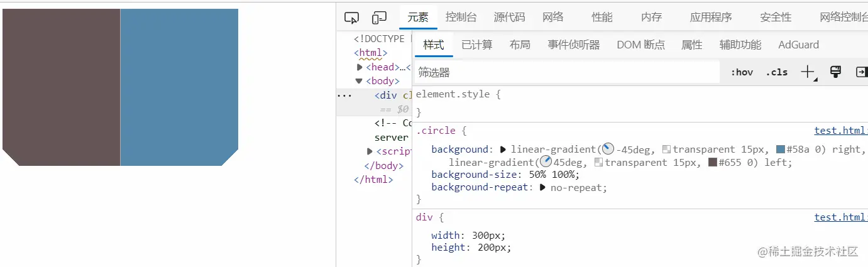Image resolution: width=868 pixels, height=267 pixels.
Task: Expand the background shorthand property triangle
Action: 503,150
